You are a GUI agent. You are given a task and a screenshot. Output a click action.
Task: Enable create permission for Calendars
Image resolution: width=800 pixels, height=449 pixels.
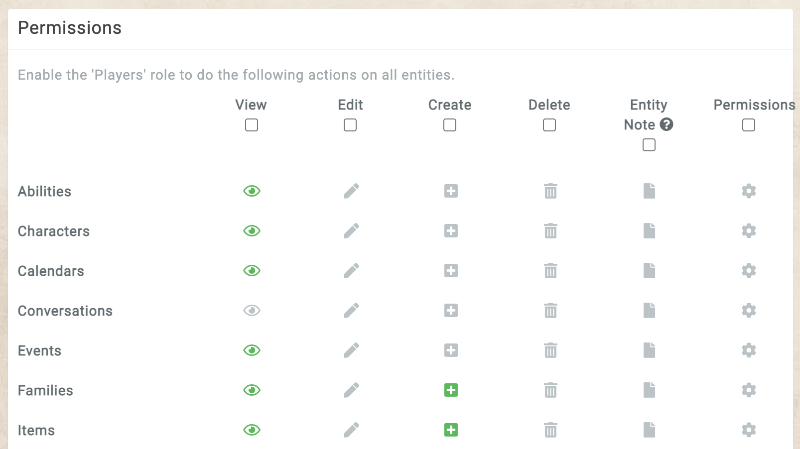coord(450,271)
